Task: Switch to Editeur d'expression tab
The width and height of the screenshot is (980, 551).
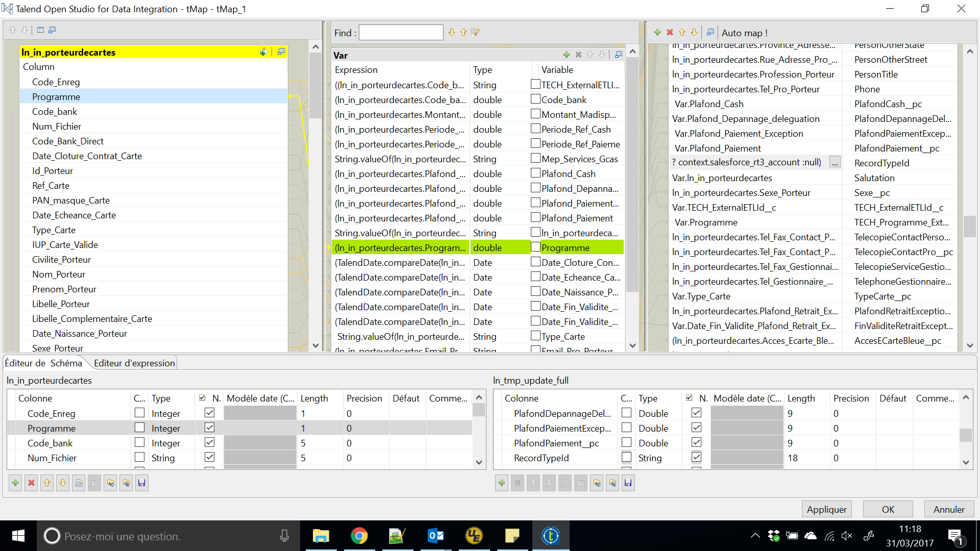Action: (134, 363)
